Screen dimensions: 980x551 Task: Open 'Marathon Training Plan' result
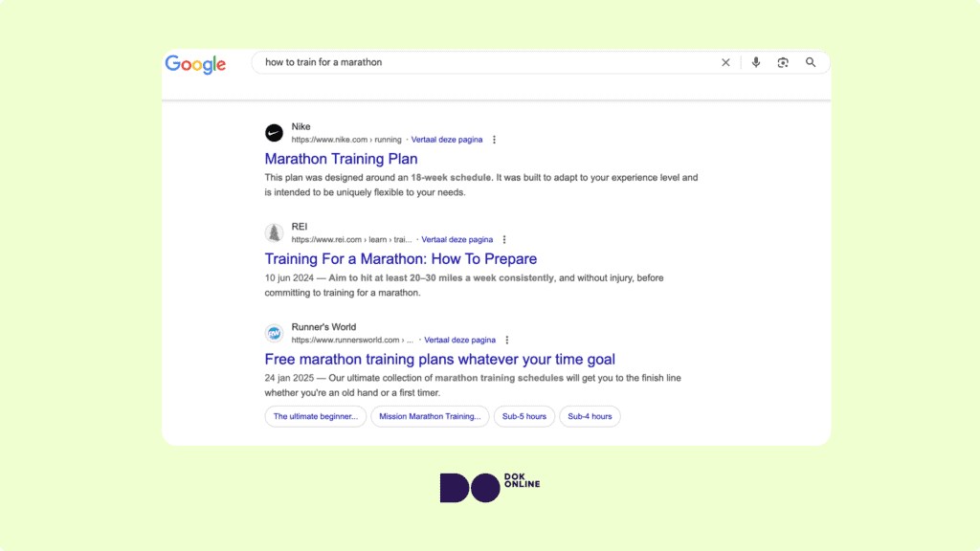pos(341,159)
